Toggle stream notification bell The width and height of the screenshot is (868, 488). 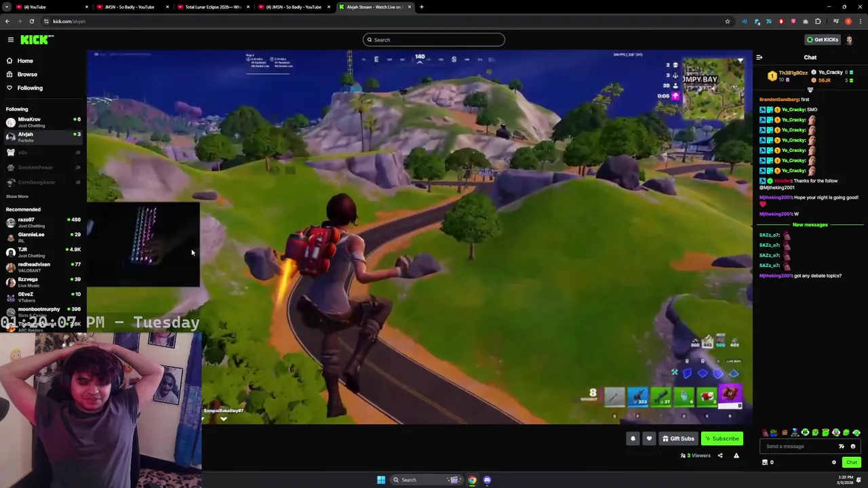(x=633, y=439)
